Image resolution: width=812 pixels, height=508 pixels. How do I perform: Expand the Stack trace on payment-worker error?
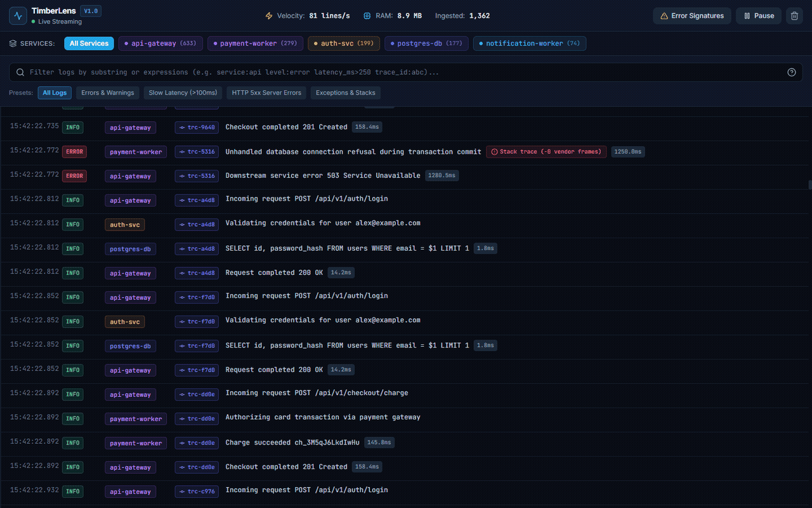pos(546,152)
